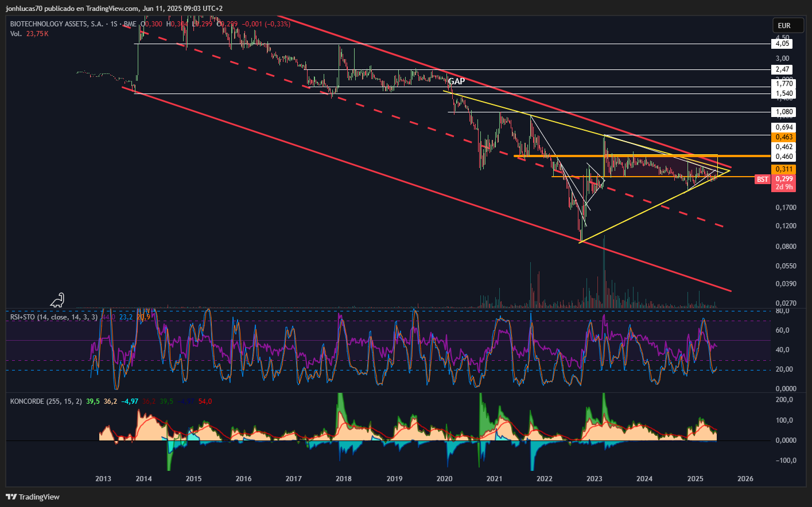Click the 2022 label on time axis

tap(545, 479)
